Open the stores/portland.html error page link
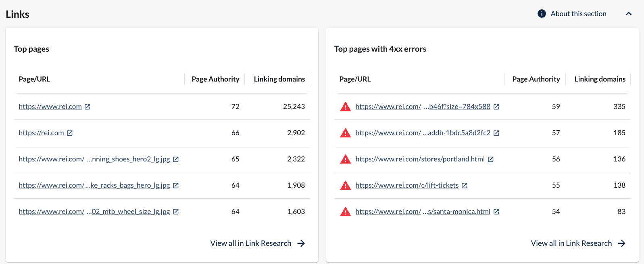 coord(420,159)
